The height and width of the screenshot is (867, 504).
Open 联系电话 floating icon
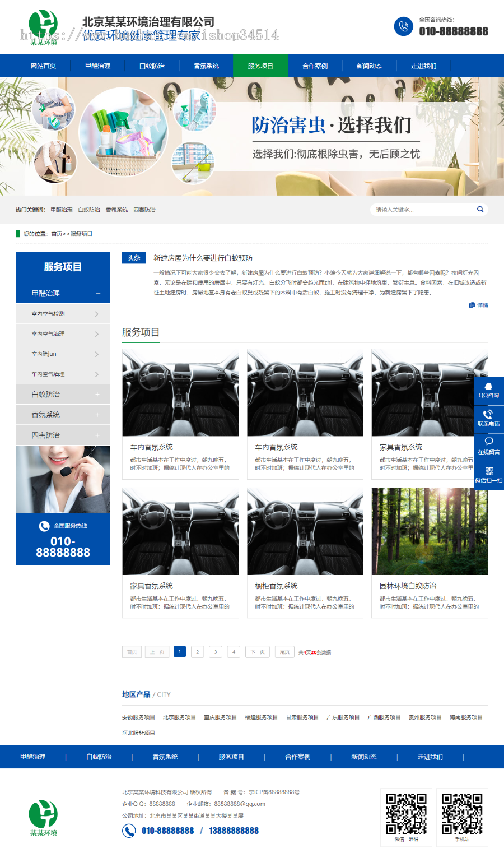pos(489,419)
